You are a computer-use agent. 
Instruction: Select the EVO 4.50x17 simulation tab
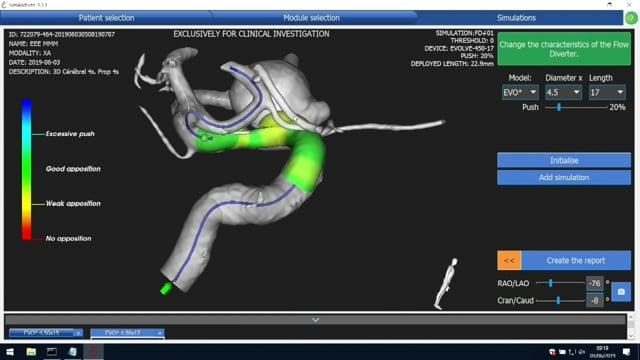click(128, 333)
